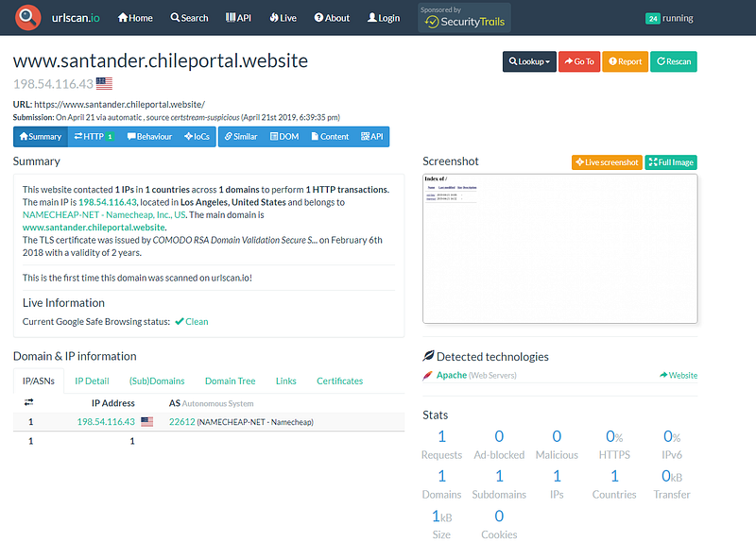756x559 pixels.
Task: Open the IoCs tab
Action: [x=197, y=137]
